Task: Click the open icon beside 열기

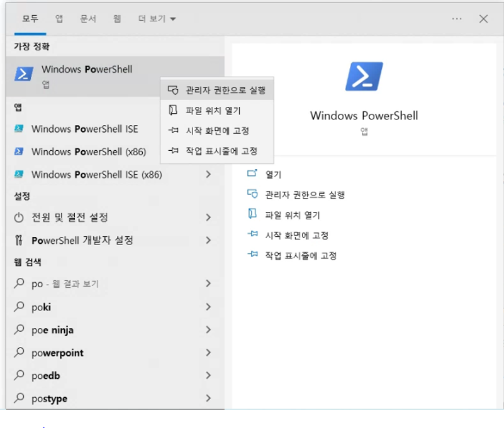Action: pos(252,173)
